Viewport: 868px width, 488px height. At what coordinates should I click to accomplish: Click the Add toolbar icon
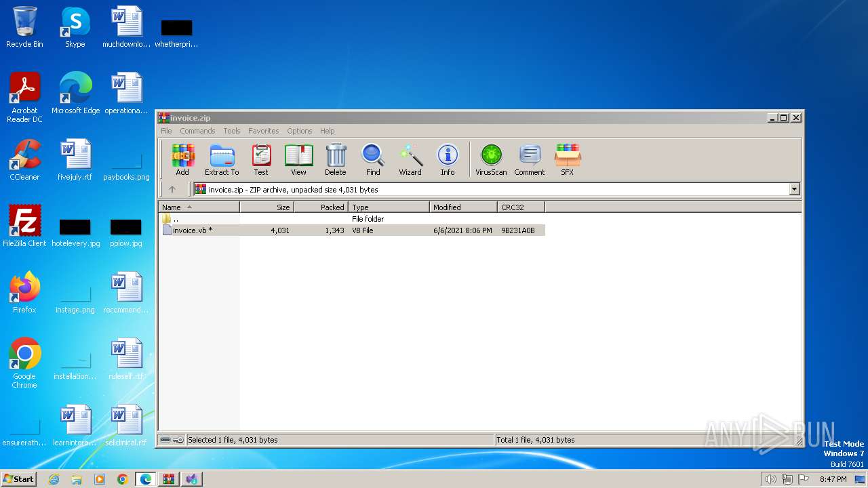coord(182,160)
